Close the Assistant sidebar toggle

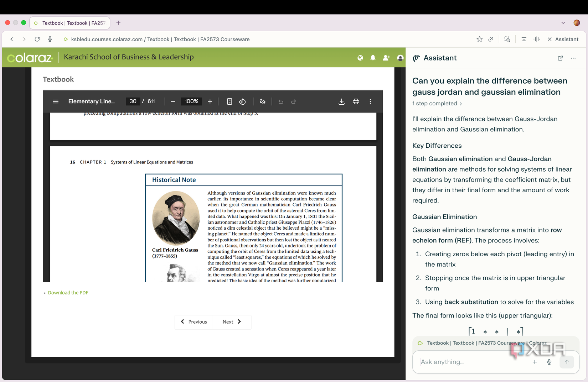tap(563, 39)
